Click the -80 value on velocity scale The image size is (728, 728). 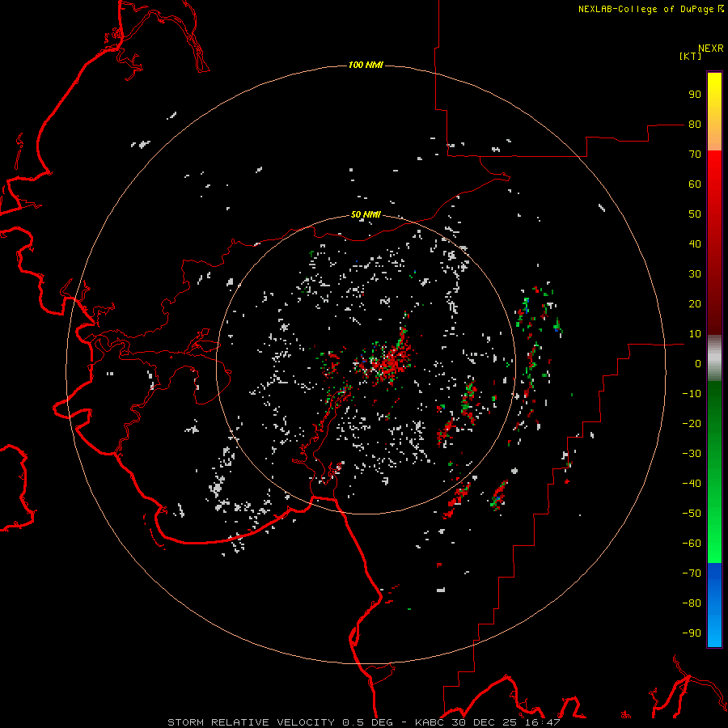[x=692, y=603]
